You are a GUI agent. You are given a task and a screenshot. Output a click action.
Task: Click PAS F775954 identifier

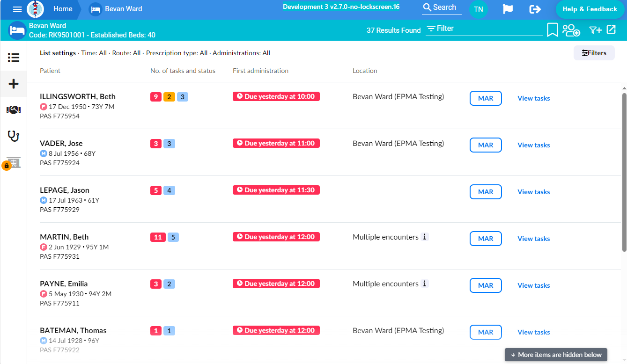tap(59, 116)
